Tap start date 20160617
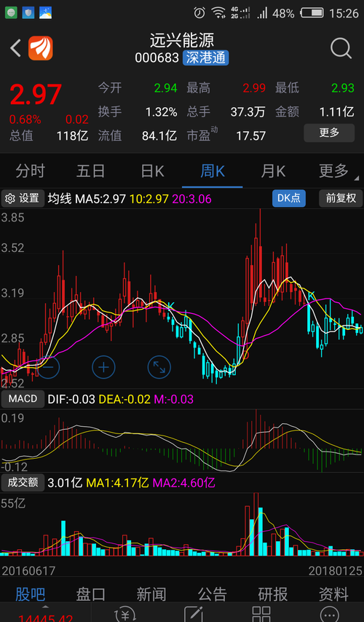This screenshot has width=364, height=622. pos(28,571)
